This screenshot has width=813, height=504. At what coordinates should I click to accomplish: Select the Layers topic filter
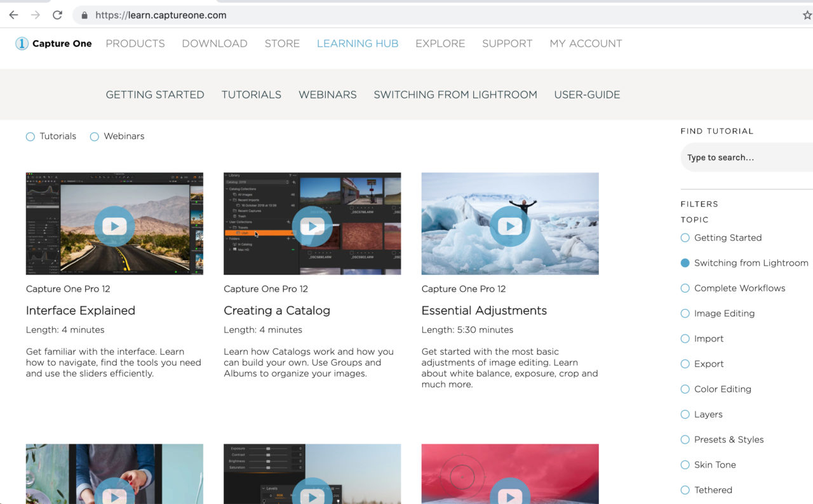point(685,414)
